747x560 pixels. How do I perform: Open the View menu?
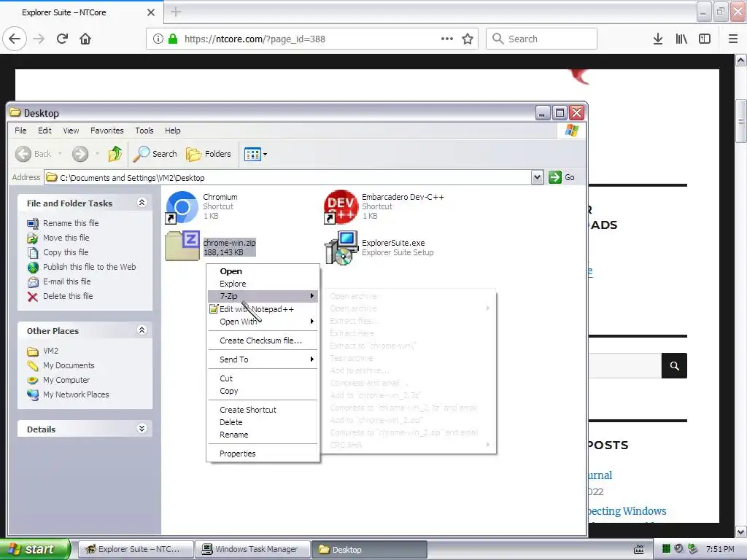point(71,131)
